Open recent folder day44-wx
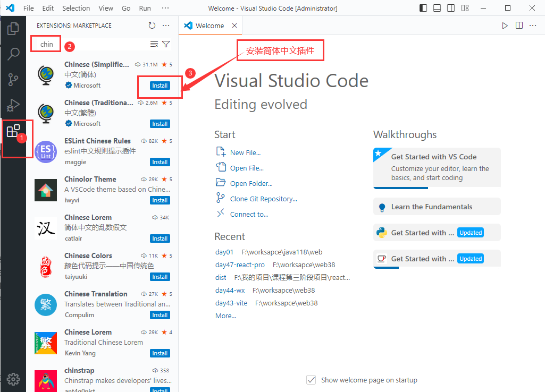The width and height of the screenshot is (545, 392). tap(230, 290)
